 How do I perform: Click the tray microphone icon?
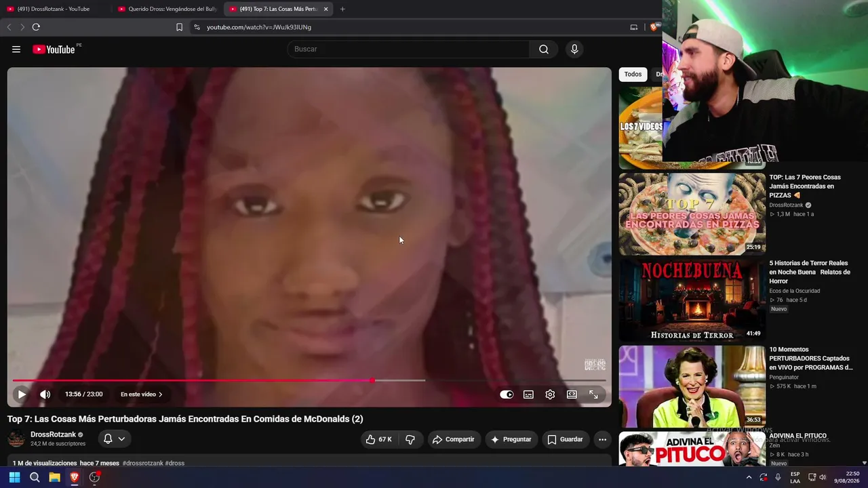[778, 477]
